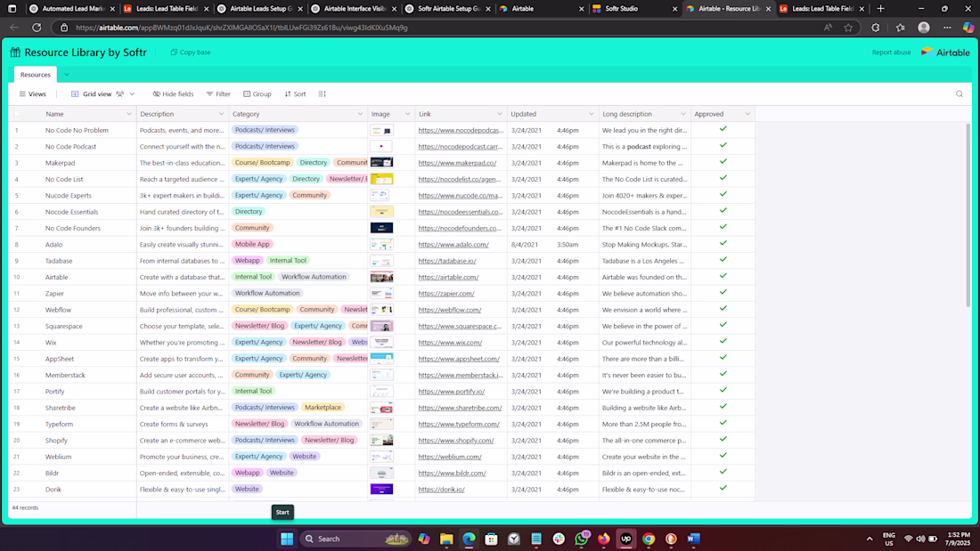Click the Airtable logo at top right
The image size is (980, 551).
tap(945, 53)
